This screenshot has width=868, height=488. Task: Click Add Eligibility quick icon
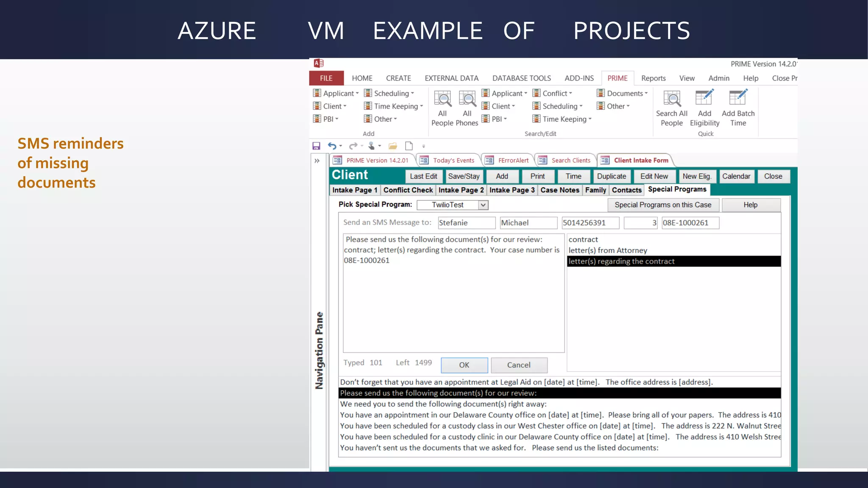point(704,108)
